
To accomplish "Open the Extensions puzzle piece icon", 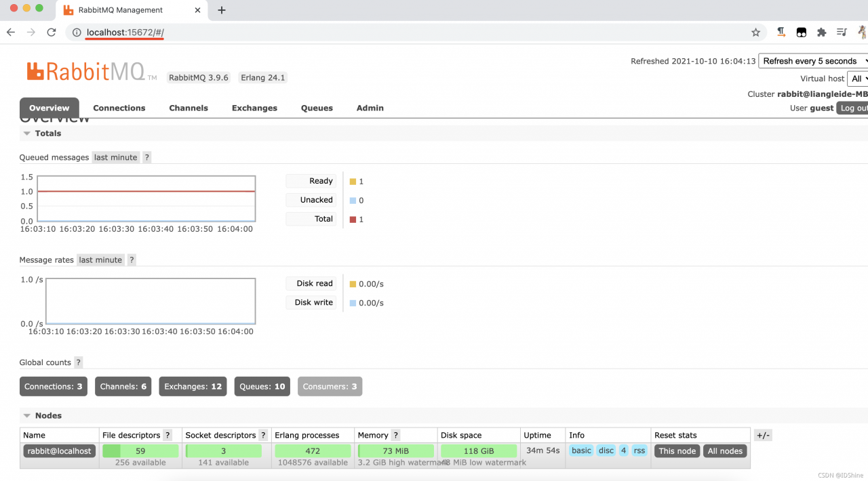I will click(x=821, y=32).
